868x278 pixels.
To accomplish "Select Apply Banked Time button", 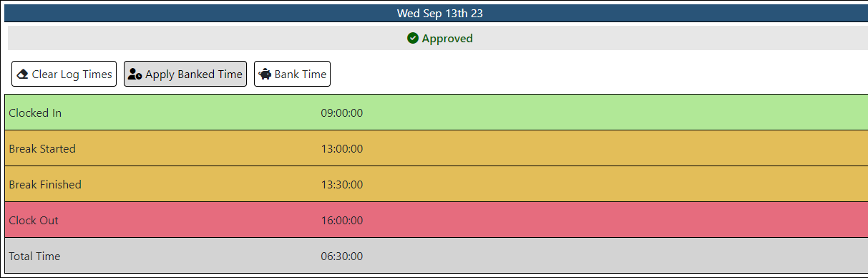I will [185, 74].
